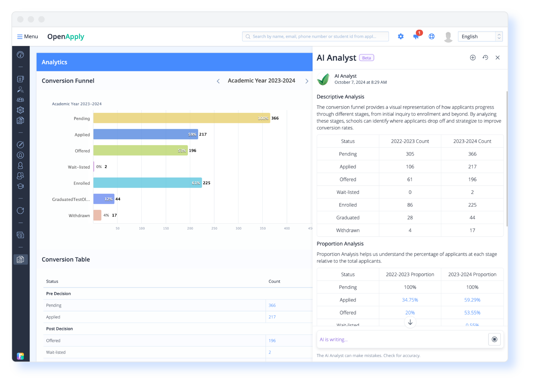This screenshot has width=538, height=392.
Task: Go to previous academic year
Action: (x=218, y=81)
